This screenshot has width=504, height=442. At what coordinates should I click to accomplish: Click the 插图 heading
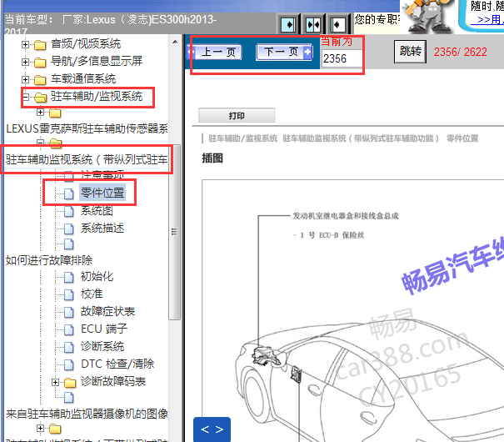point(212,158)
